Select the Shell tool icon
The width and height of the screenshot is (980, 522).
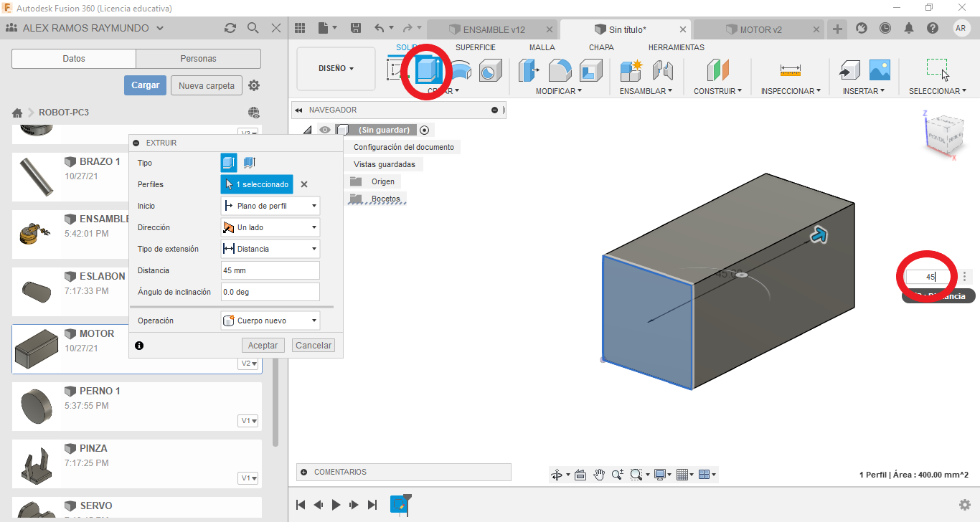pos(590,70)
